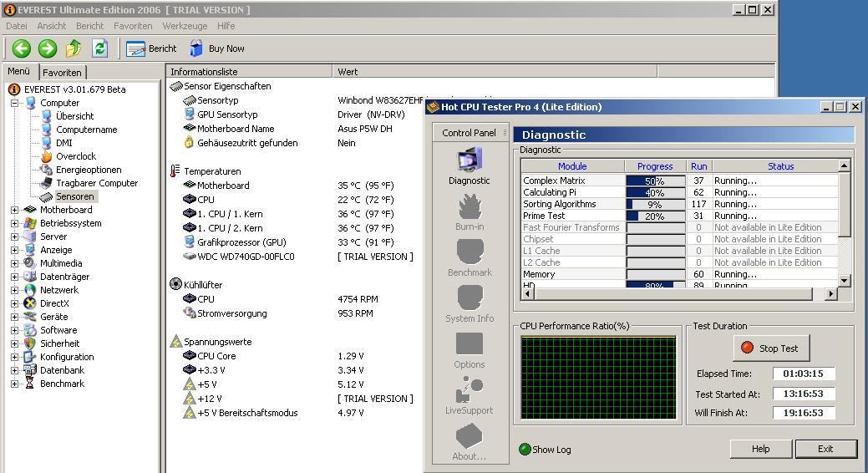Viewport: 868px width, 473px height.
Task: Click the Progress column header
Action: pos(655,166)
